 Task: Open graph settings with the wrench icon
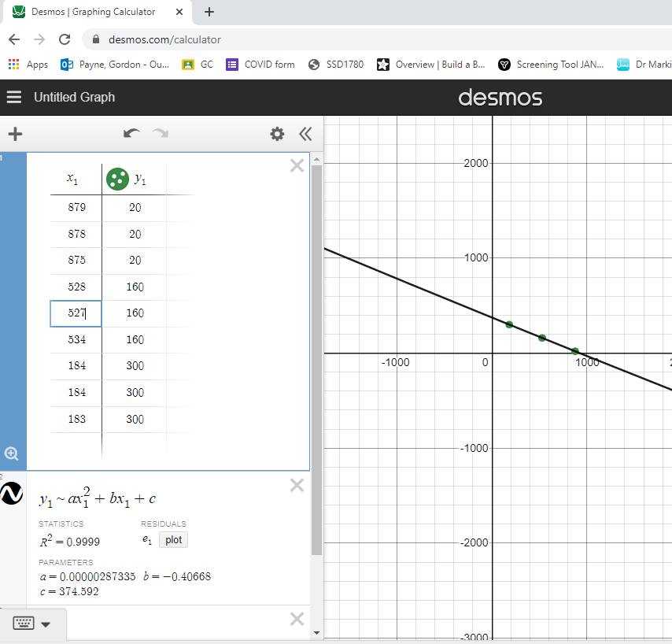[x=277, y=134]
